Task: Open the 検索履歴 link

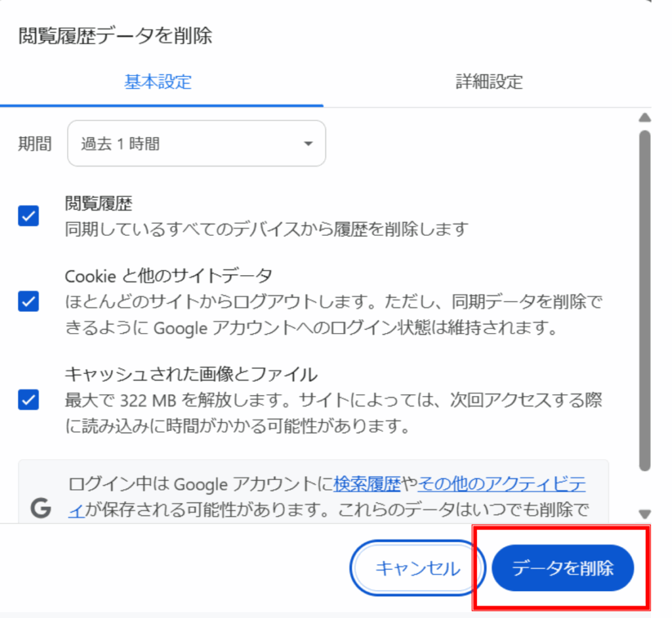Action: click(367, 484)
